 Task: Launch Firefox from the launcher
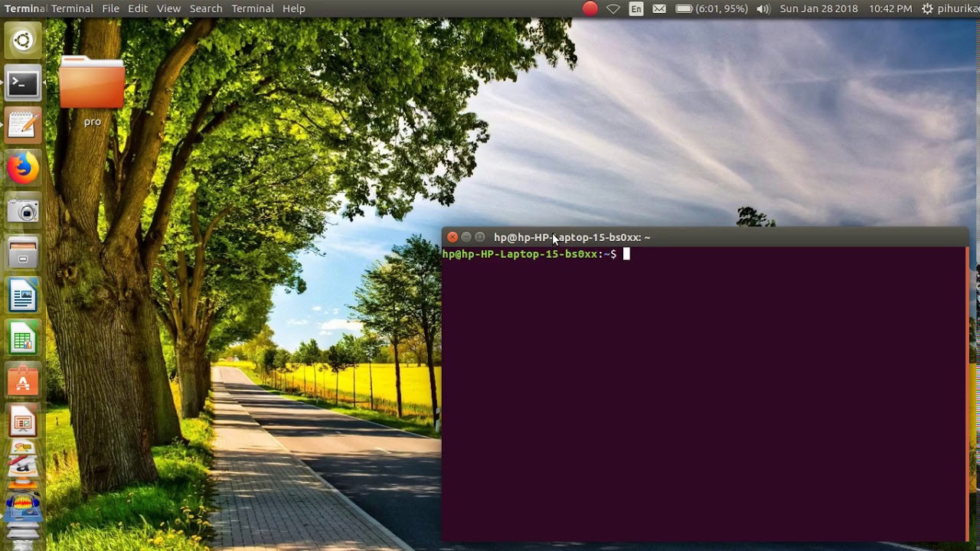(x=23, y=168)
